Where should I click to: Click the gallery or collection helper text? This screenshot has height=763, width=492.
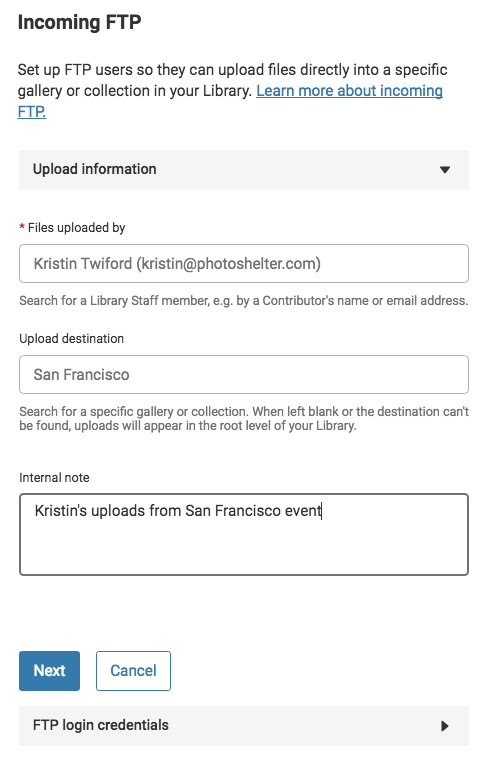coord(244,418)
